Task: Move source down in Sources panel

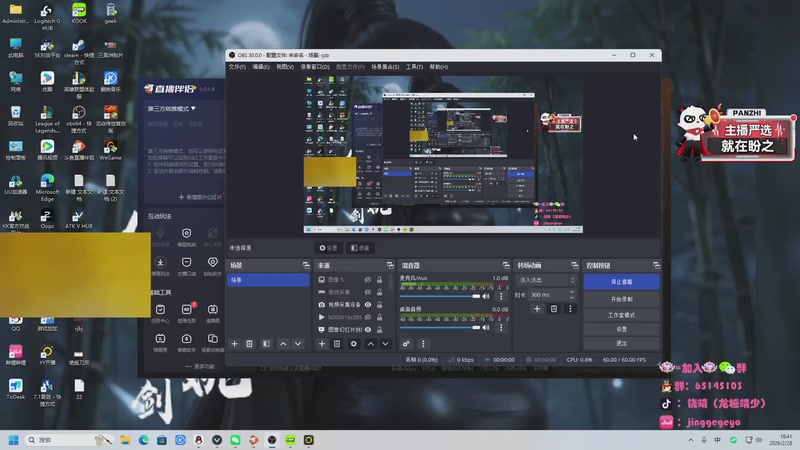Action: [386, 344]
